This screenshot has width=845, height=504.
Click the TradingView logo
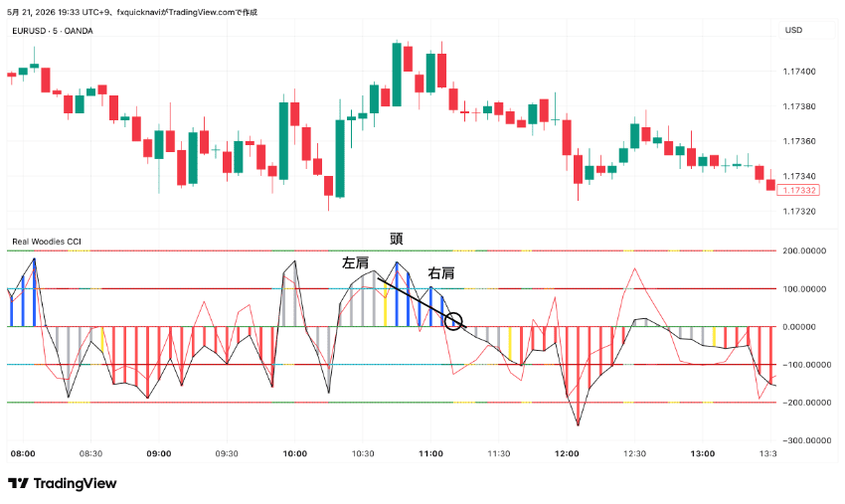[62, 483]
